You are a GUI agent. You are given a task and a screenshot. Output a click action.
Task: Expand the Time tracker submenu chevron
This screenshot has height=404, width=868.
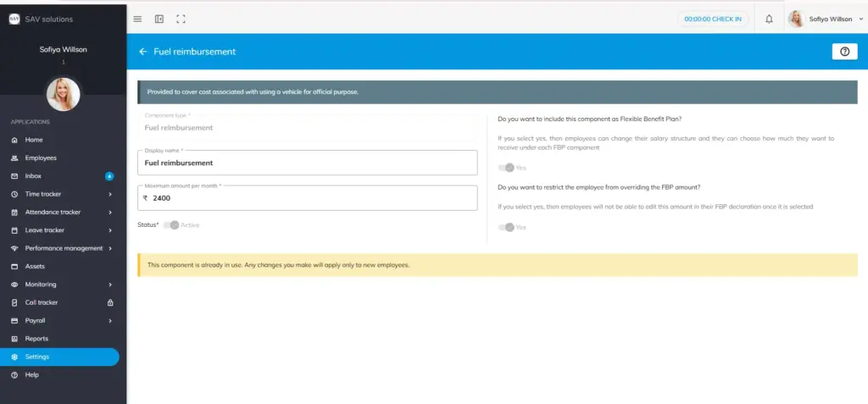pyautogui.click(x=110, y=194)
